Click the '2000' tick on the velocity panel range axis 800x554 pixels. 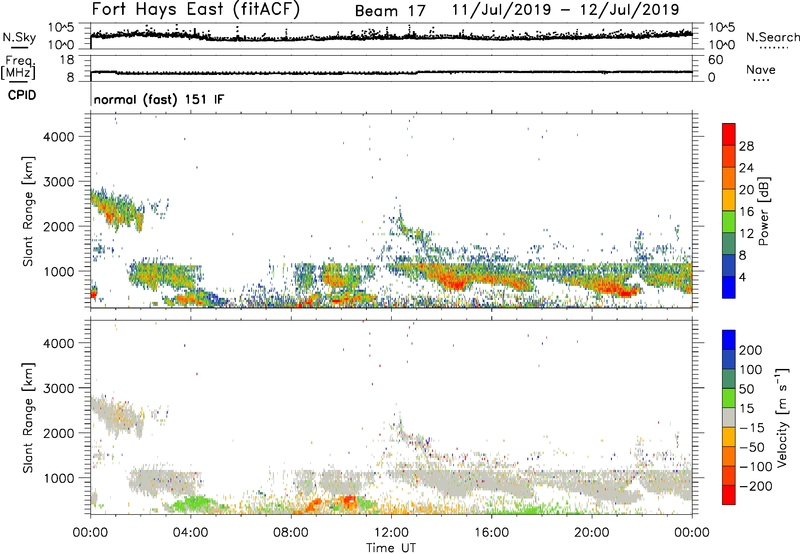tap(59, 433)
